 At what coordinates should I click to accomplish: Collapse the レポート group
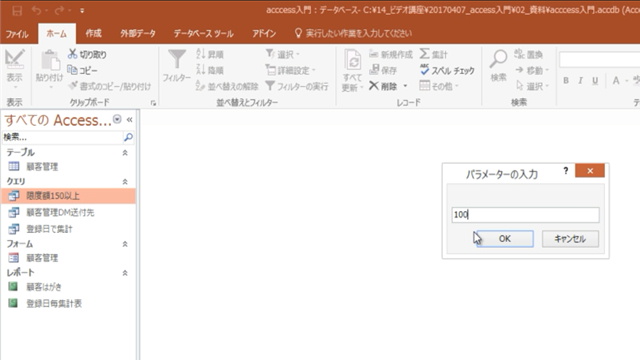tap(125, 273)
